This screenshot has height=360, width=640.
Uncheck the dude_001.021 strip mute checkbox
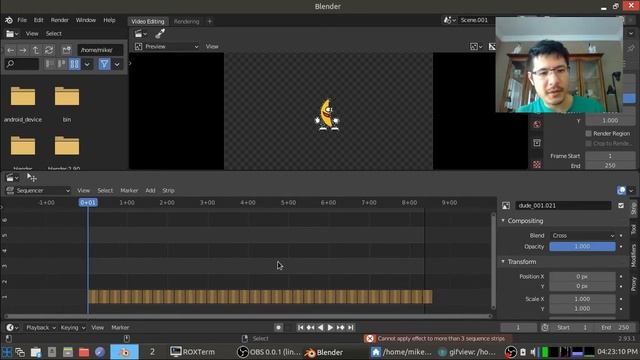(x=621, y=206)
